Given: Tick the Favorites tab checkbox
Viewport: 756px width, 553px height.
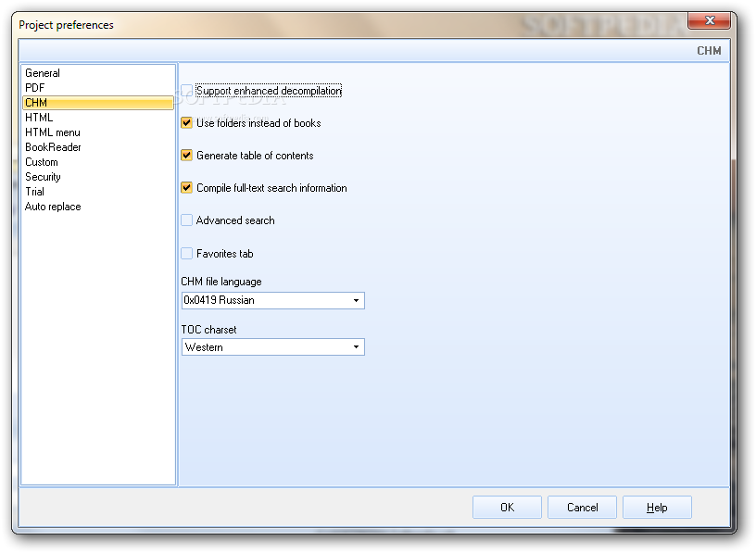Looking at the screenshot, I should coord(186,253).
